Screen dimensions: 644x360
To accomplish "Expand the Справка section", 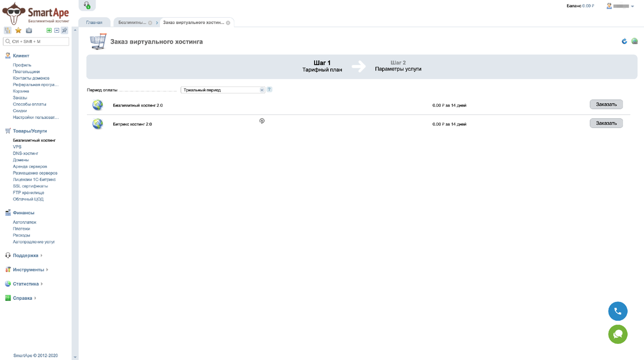I will pyautogui.click(x=35, y=298).
